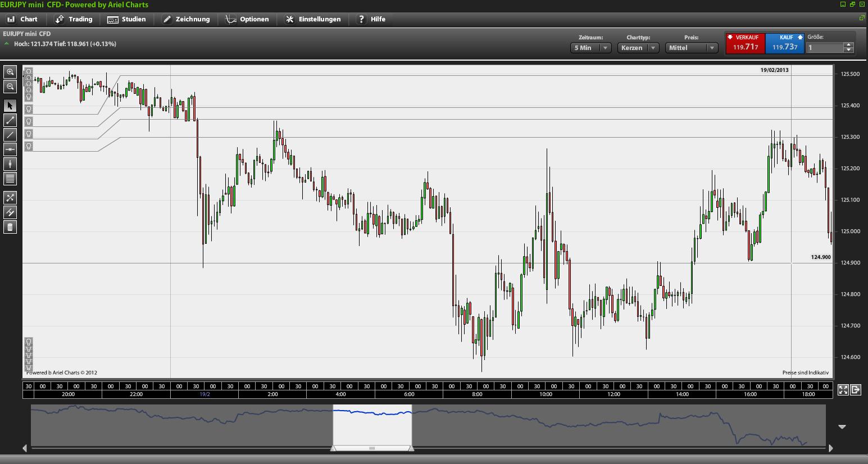Click the Preise sind Indikativ notice
Image resolution: width=868 pixels, height=464 pixels.
(x=806, y=372)
